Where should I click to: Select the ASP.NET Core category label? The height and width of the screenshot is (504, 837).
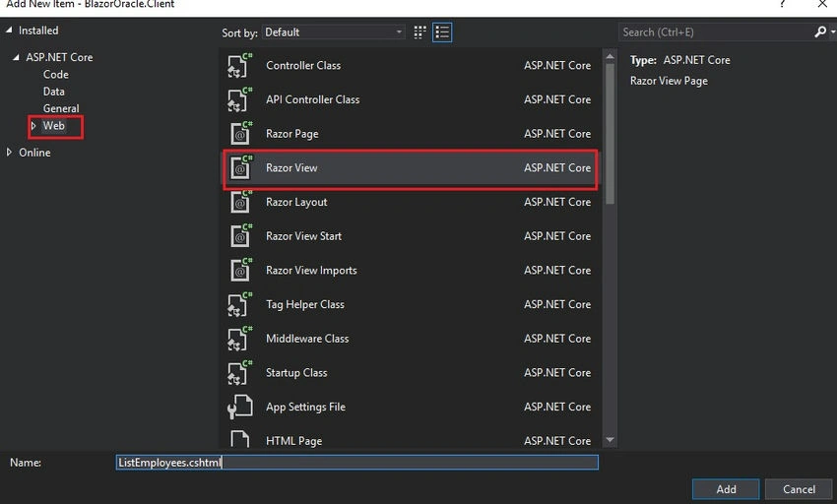click(59, 57)
